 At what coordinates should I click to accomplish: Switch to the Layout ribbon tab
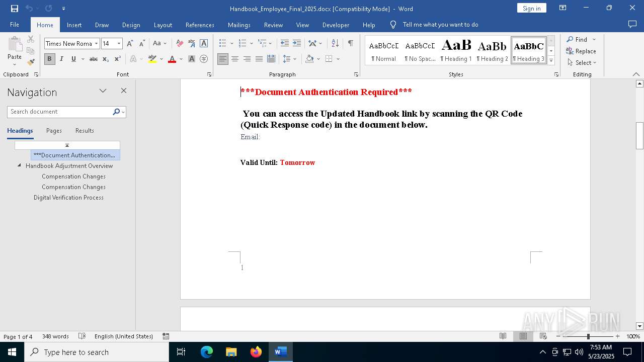point(163,25)
